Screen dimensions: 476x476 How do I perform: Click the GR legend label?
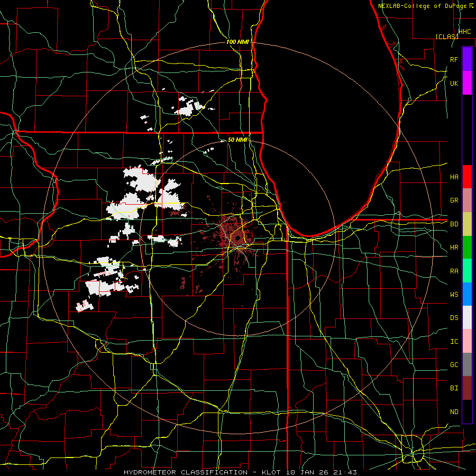(x=454, y=200)
